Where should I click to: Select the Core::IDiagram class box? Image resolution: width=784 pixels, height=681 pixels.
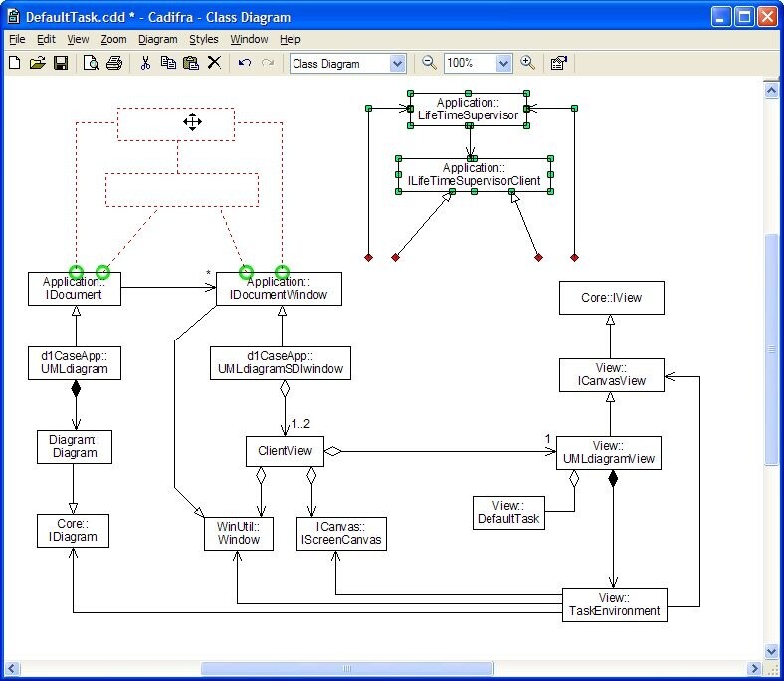73,530
